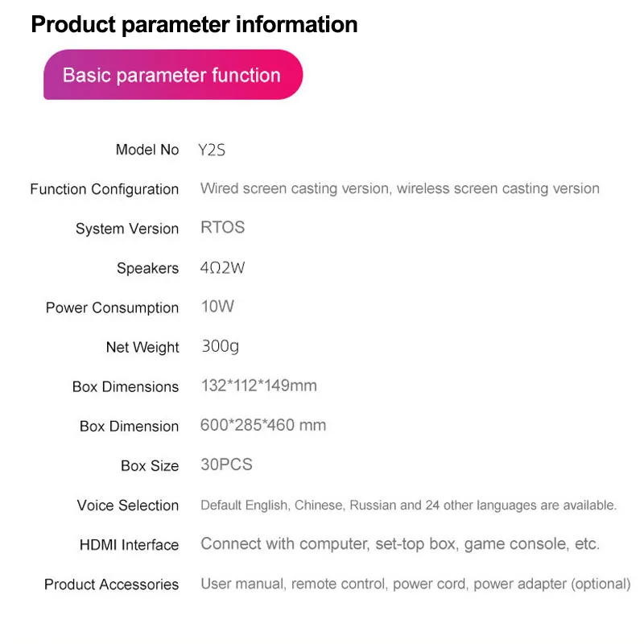Select the Model No label
Image resolution: width=644 pixels, height=644 pixels.
pyautogui.click(x=147, y=150)
